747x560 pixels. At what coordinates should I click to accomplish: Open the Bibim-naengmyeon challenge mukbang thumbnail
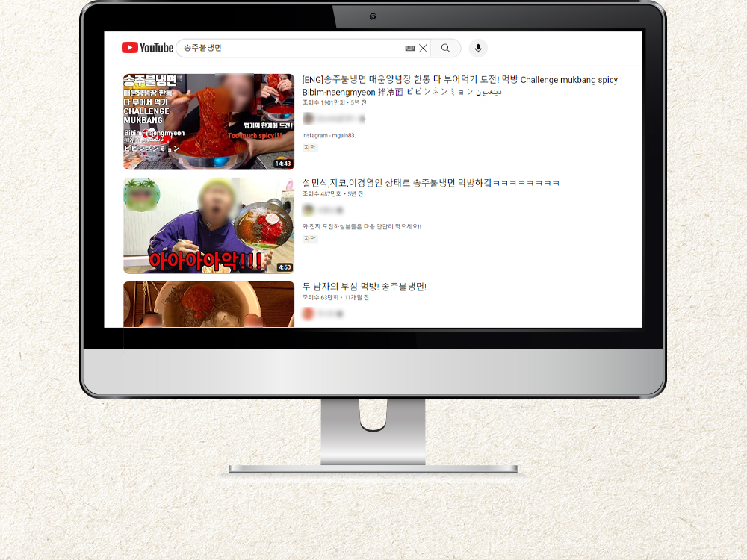208,122
